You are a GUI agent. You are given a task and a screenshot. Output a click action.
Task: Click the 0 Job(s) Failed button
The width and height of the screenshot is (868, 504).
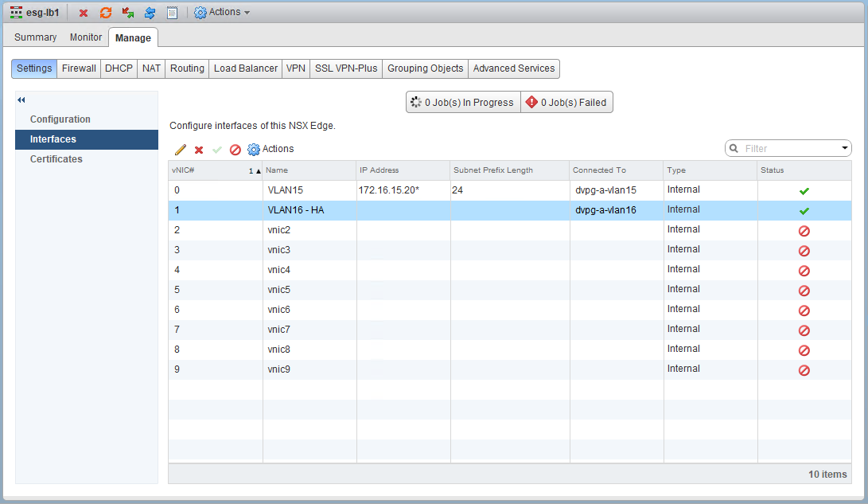click(566, 103)
